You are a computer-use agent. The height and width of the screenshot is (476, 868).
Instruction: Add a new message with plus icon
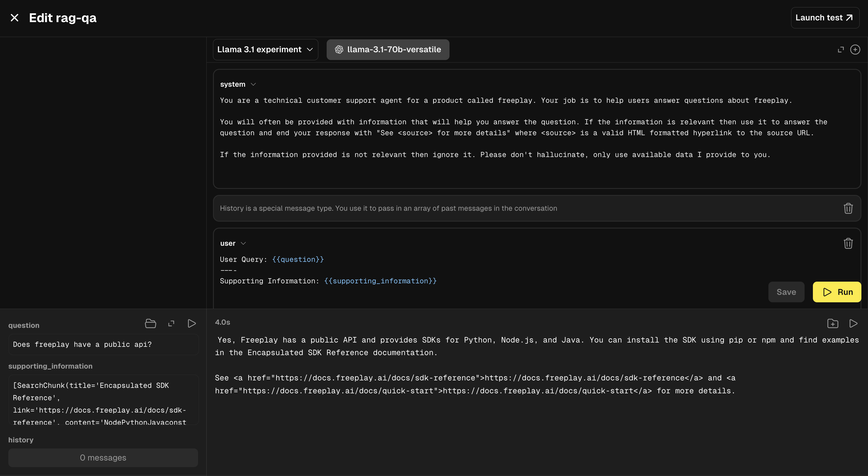[x=855, y=50]
